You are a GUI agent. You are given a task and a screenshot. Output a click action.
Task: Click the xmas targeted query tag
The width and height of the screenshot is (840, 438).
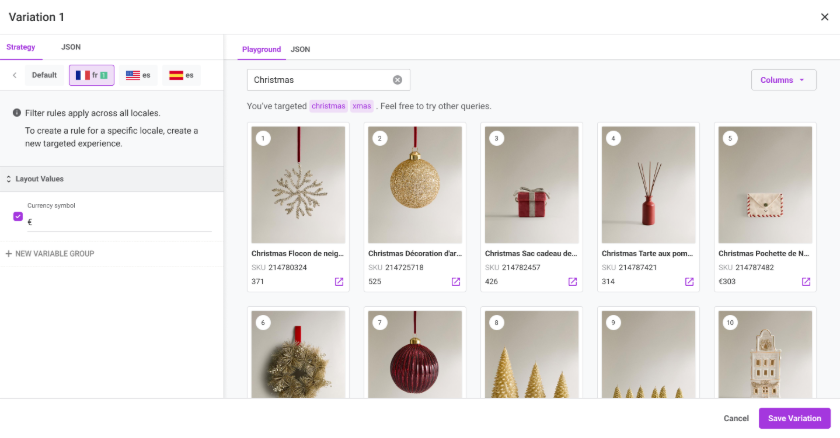coord(362,106)
